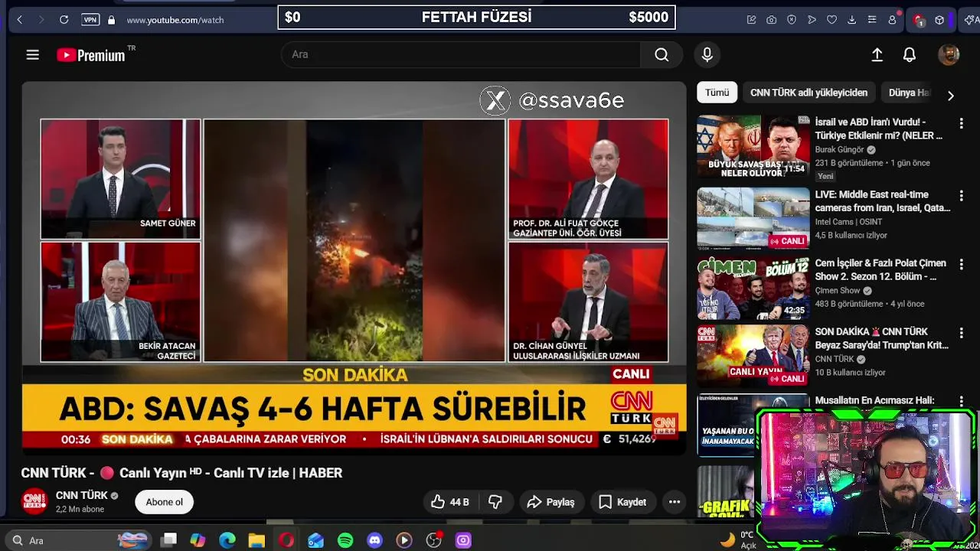Subscribe with the Abone ol button
The height and width of the screenshot is (551, 980).
point(165,502)
